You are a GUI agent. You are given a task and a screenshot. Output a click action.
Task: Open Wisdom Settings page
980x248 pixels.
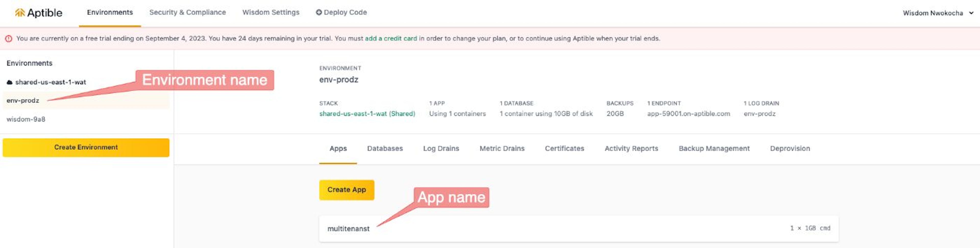tap(271, 12)
